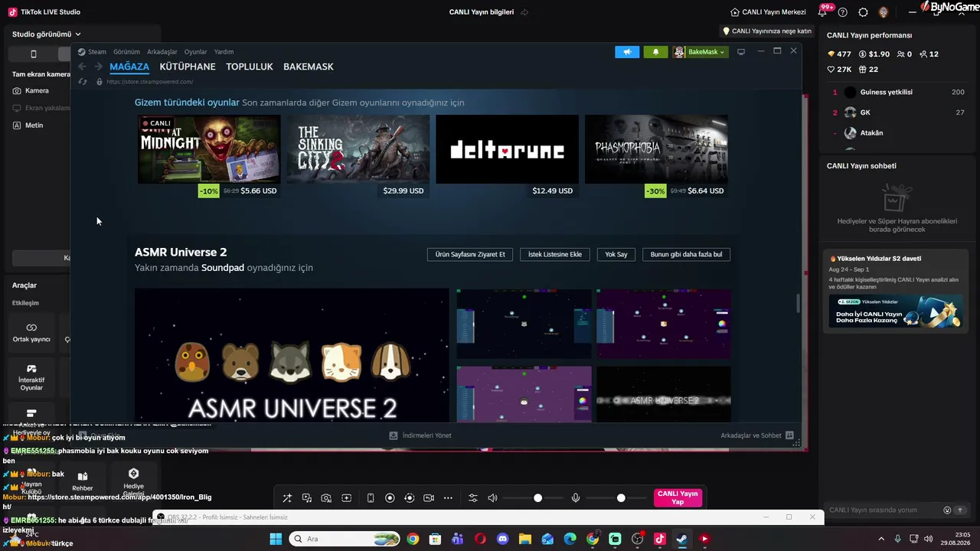Expand the BakeMask account dropdown
980x551 pixels.
(700, 52)
